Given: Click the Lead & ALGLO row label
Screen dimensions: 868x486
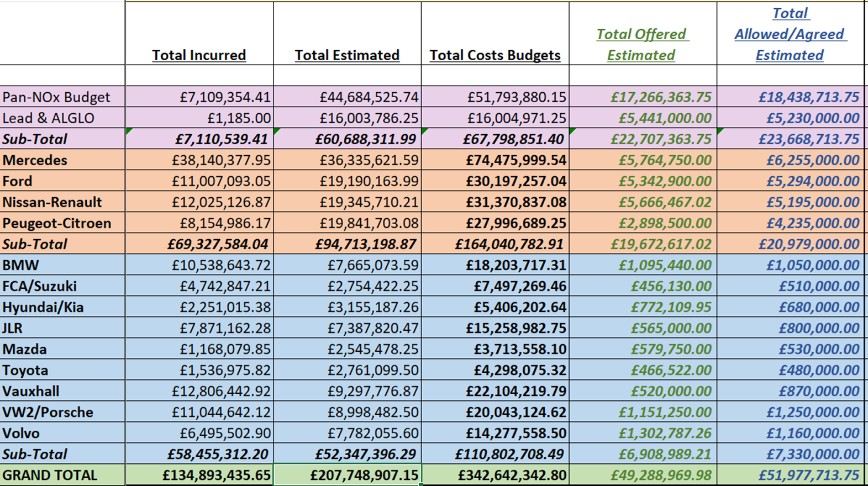Looking at the screenshot, I should (62, 118).
